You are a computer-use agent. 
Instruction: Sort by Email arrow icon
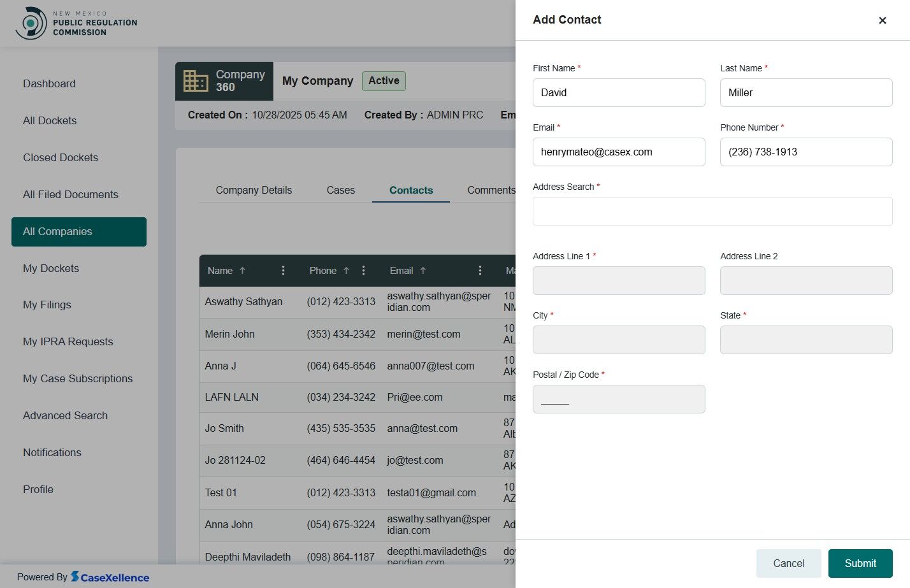pos(422,271)
